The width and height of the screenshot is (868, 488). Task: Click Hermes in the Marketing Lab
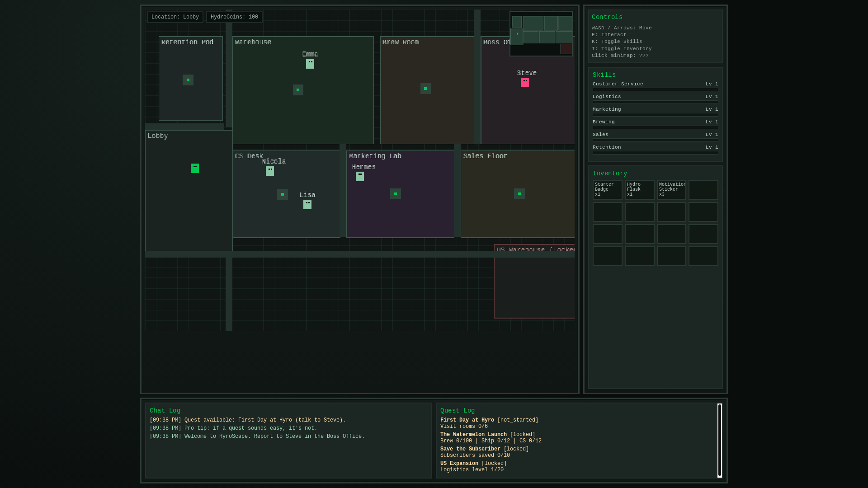[359, 176]
